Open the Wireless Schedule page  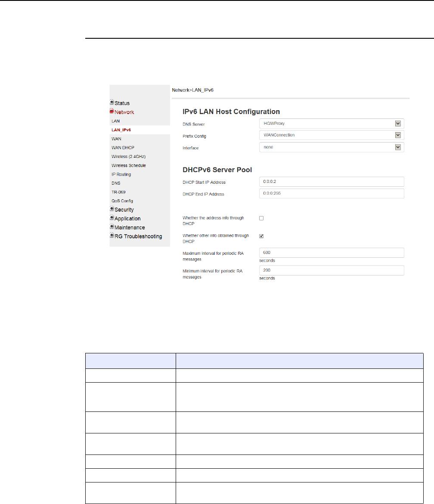[x=129, y=166]
